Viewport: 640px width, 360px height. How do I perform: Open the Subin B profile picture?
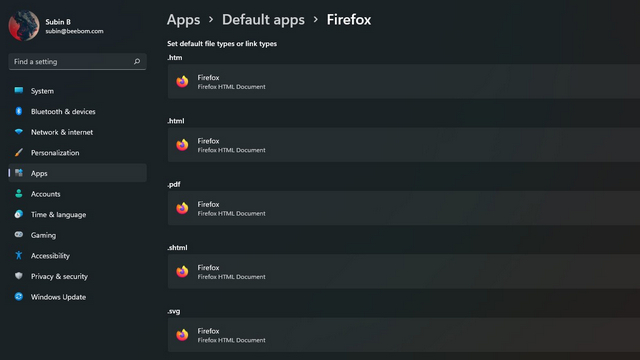24,26
